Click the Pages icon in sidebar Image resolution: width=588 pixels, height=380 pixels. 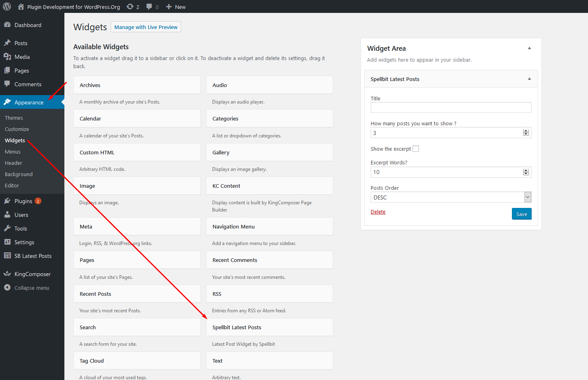[7, 71]
